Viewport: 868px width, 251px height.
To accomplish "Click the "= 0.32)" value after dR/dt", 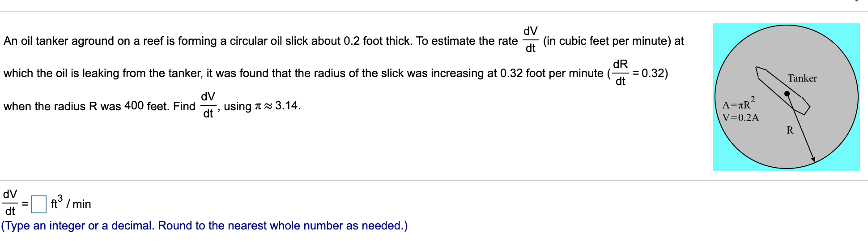I will point(650,73).
